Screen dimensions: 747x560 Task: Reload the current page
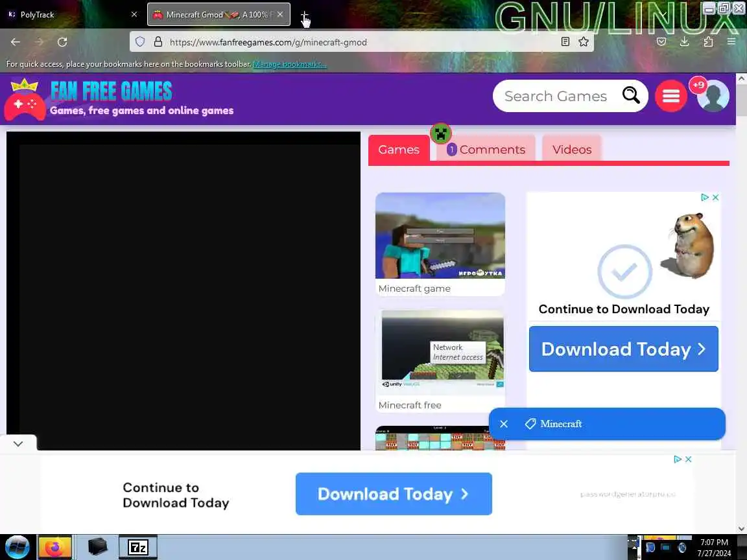pyautogui.click(x=62, y=42)
